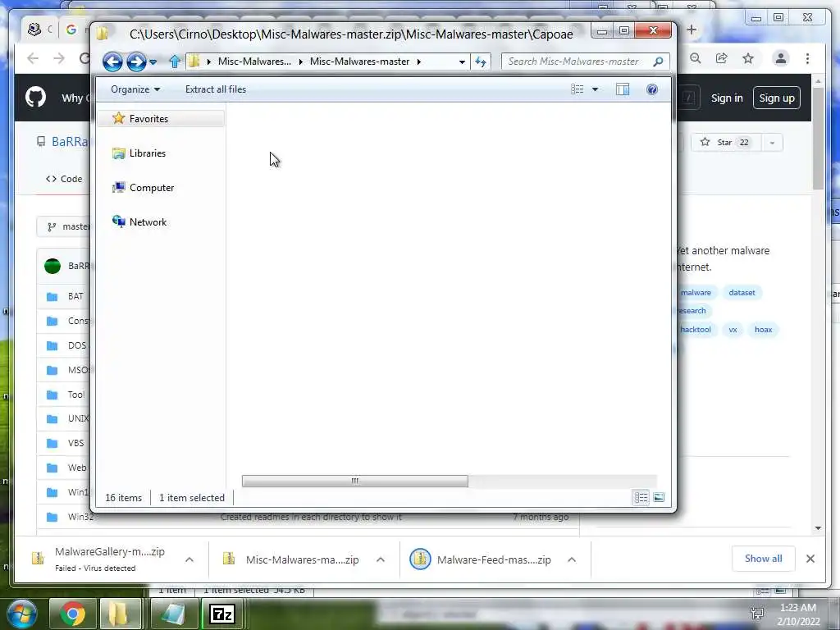
Task: Go back in Chrome browser
Action: (x=33, y=58)
